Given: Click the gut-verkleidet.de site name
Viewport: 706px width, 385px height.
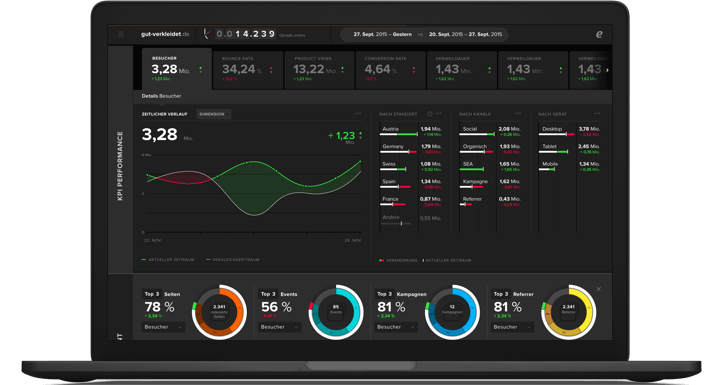Looking at the screenshot, I should pos(165,34).
